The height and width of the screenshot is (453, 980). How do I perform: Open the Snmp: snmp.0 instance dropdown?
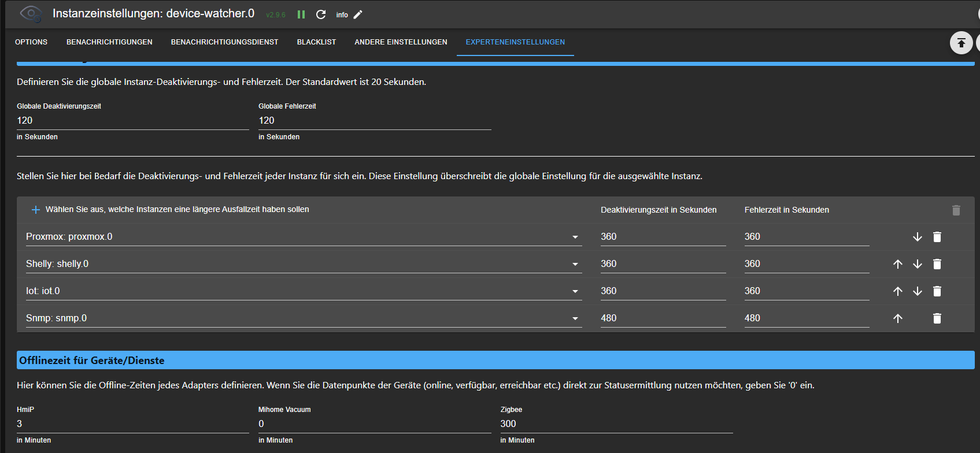[304, 318]
